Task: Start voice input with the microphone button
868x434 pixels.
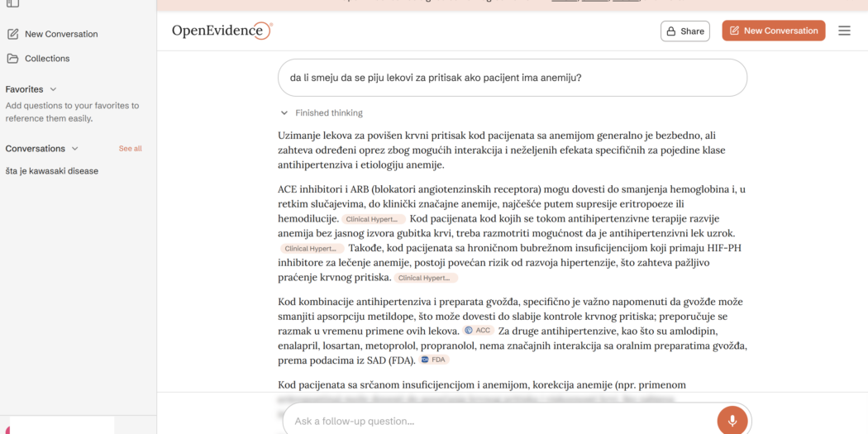Action: 732,420
